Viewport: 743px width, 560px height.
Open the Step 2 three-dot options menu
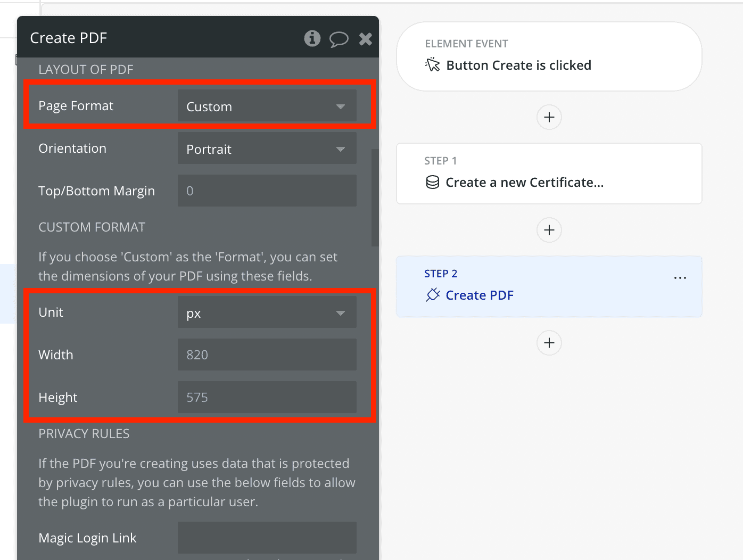pyautogui.click(x=680, y=278)
